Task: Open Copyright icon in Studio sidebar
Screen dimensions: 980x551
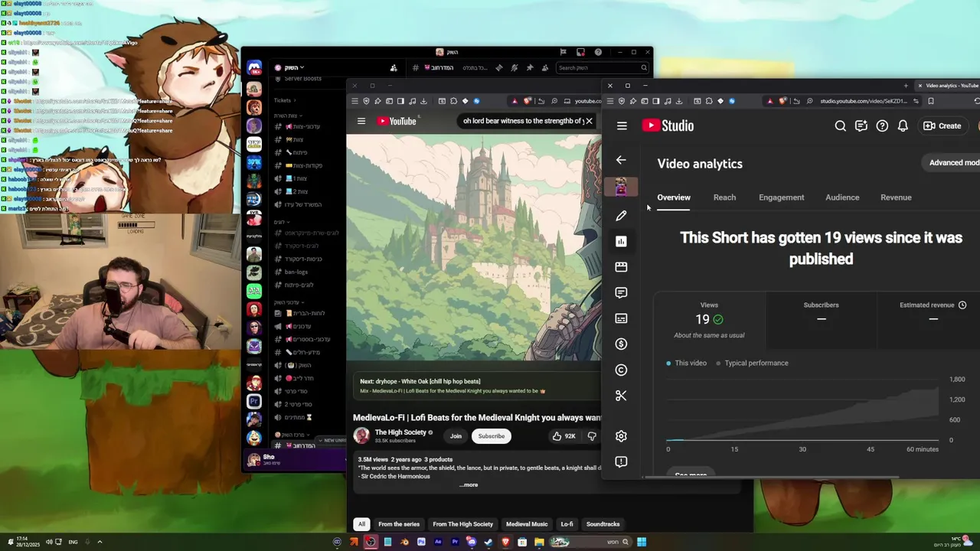Action: [621, 370]
